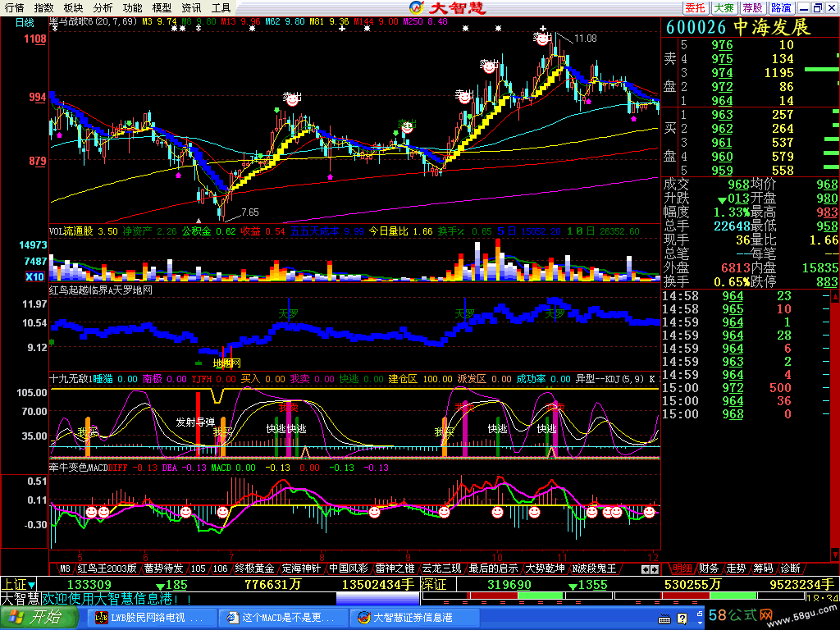The height and width of the screenshot is (630, 840).
Task: Open the 分析 menu
Action: pos(103,8)
